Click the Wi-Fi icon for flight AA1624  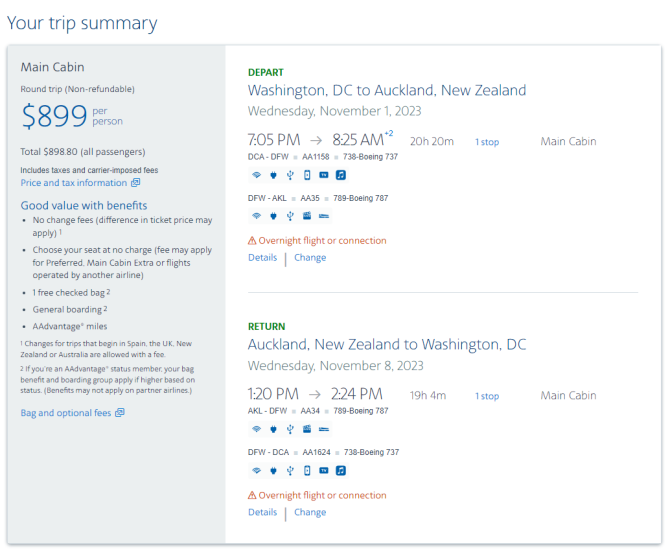[256, 470]
